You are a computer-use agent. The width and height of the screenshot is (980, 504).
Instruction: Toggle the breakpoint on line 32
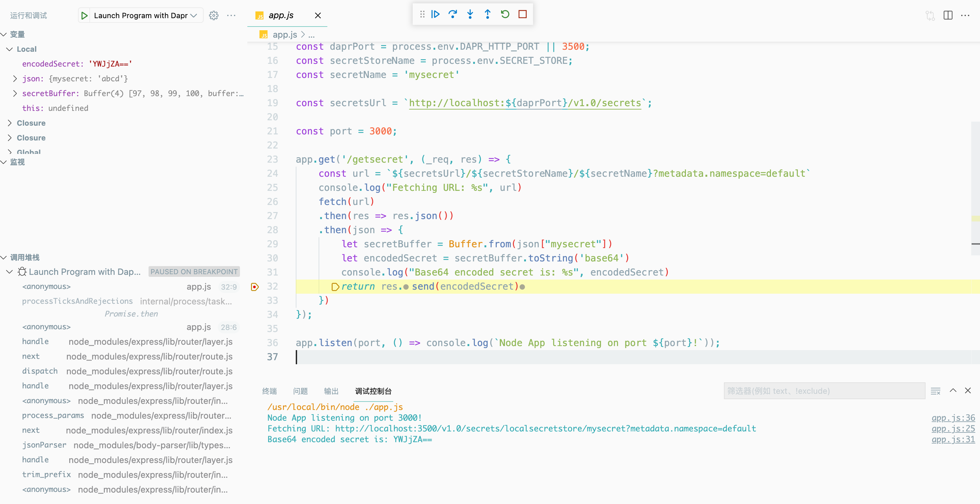point(255,287)
